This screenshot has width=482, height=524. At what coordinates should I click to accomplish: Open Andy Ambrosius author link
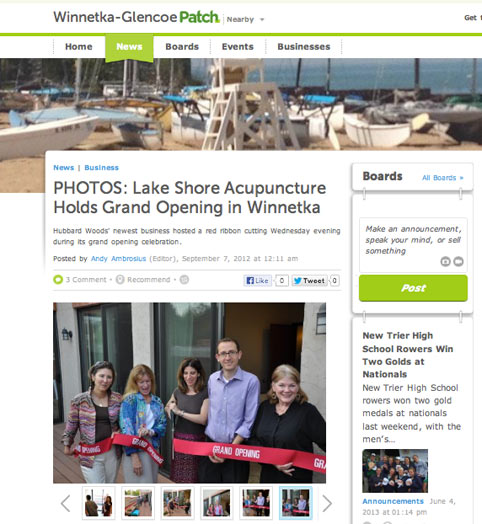tap(118, 259)
